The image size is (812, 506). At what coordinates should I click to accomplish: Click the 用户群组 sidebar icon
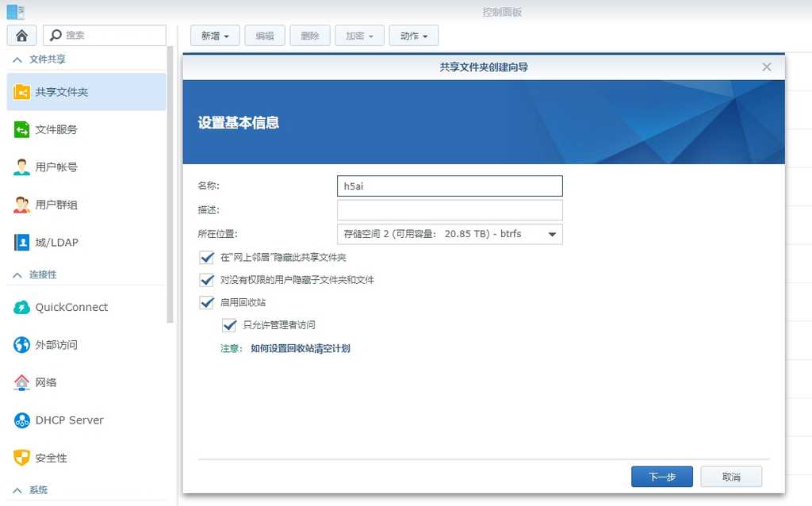(22, 205)
